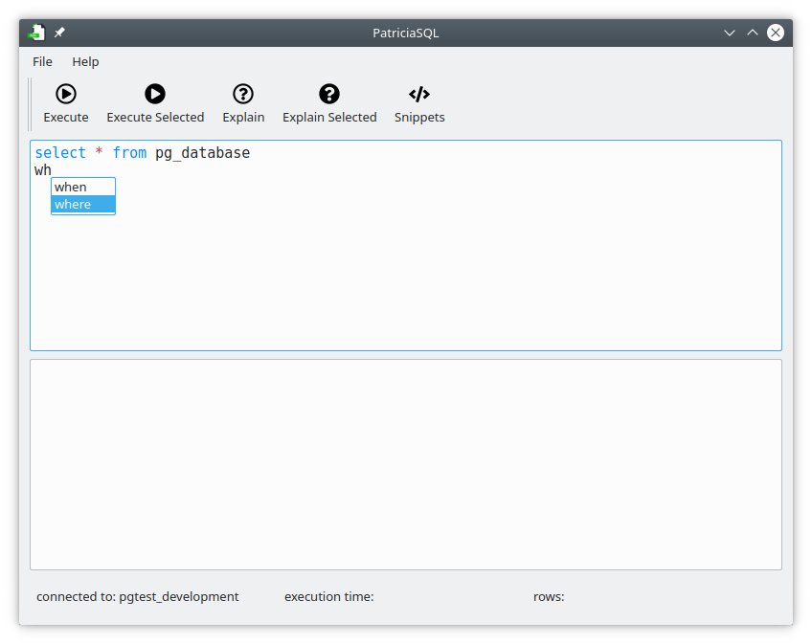Click the Explain question-mark icon
Viewport: 812px width, 644px height.
coord(242,94)
